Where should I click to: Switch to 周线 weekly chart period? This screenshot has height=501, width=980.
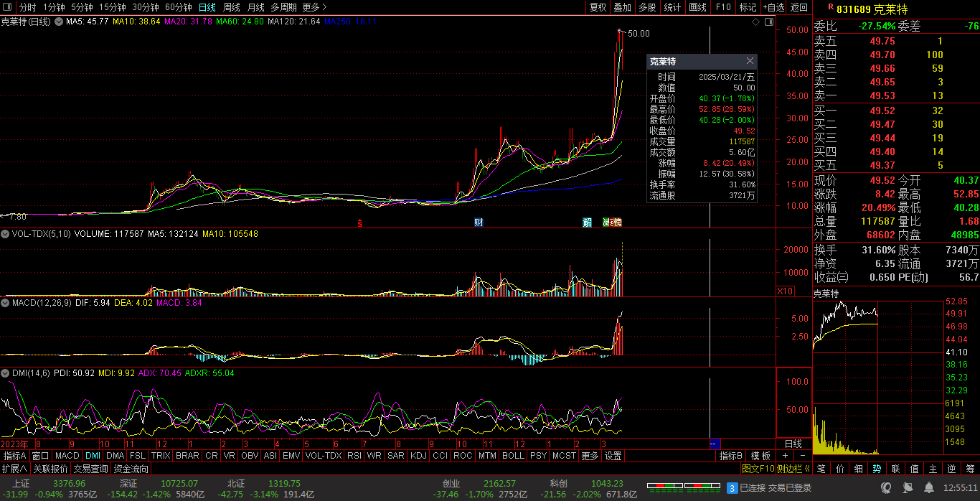click(x=231, y=7)
